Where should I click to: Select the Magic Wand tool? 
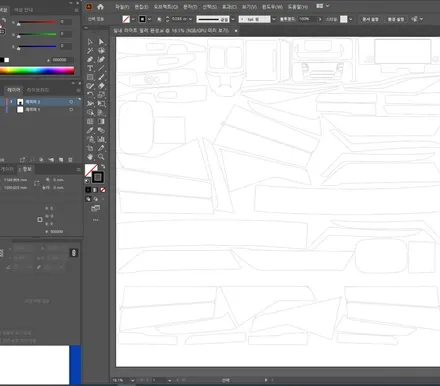click(x=90, y=51)
